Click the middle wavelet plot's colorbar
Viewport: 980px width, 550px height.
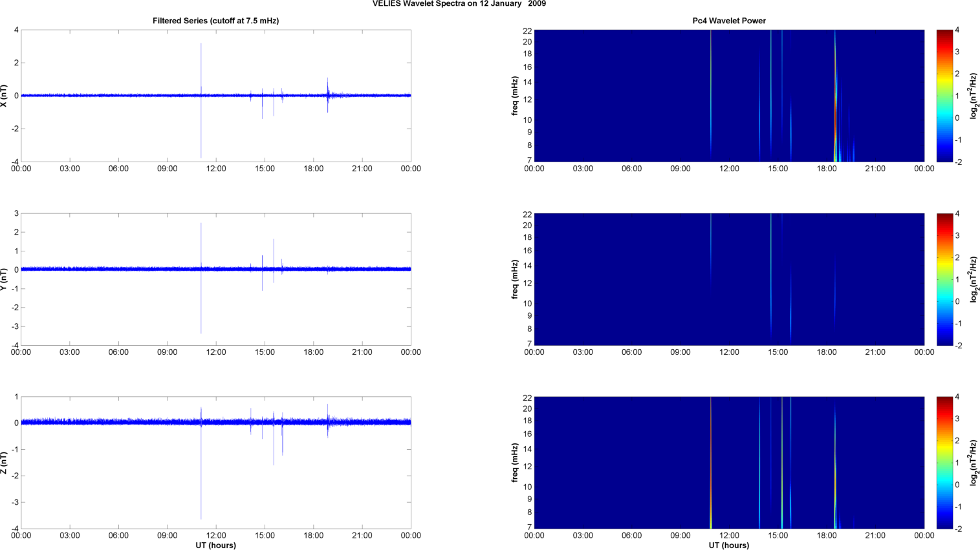944,279
